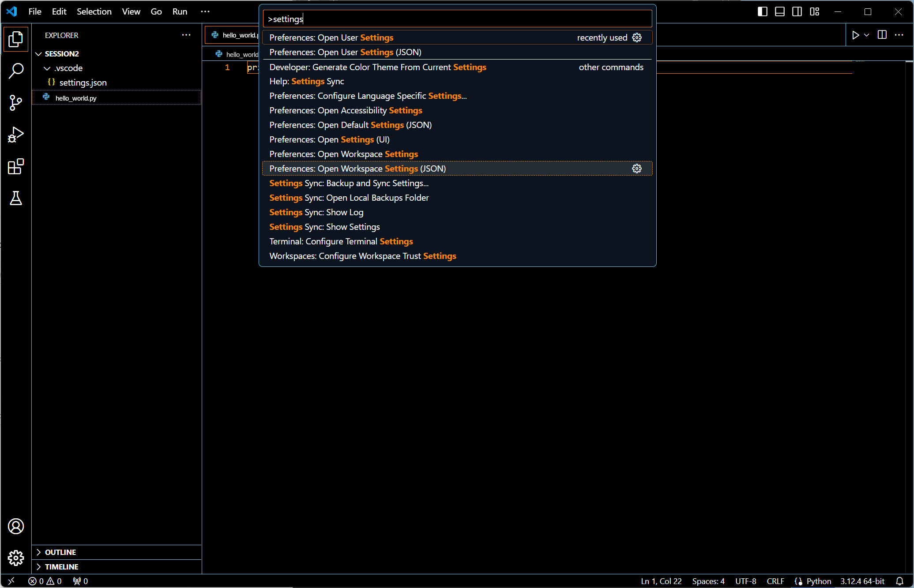The height and width of the screenshot is (588, 914).
Task: Toggle the bottom panel layout
Action: point(780,11)
